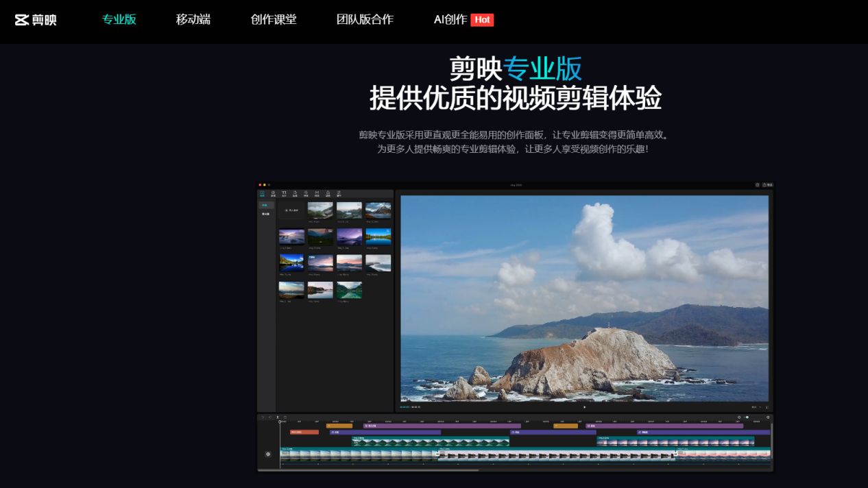Image resolution: width=868 pixels, height=488 pixels.
Task: Click the icon left of the export button
Action: pos(758,185)
